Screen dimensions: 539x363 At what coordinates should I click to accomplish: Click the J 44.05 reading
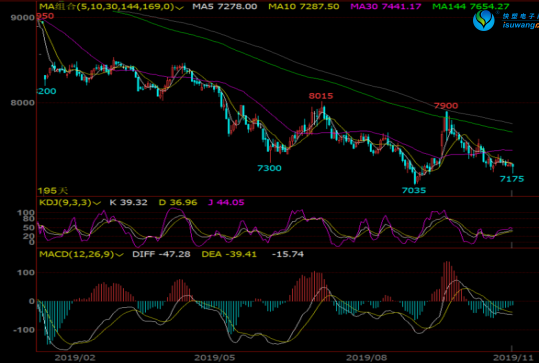[x=226, y=202]
